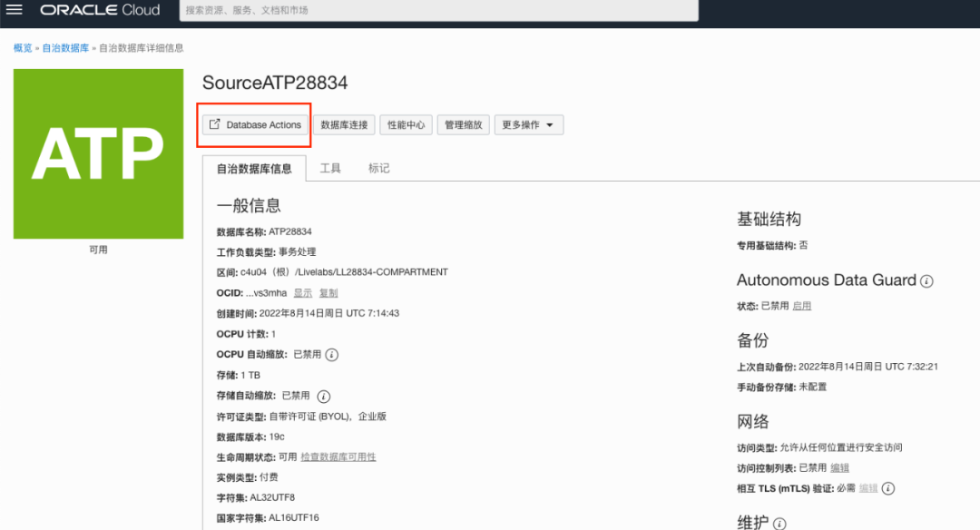Click the 手动备份存储: 未配置 text
Screen dimensions: 980x530
(x=781, y=387)
